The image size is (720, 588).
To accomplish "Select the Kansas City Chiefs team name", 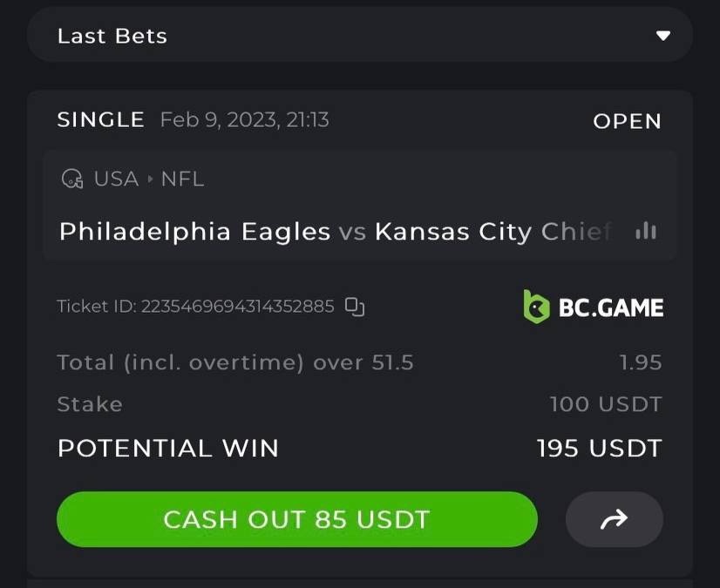I will [x=492, y=232].
